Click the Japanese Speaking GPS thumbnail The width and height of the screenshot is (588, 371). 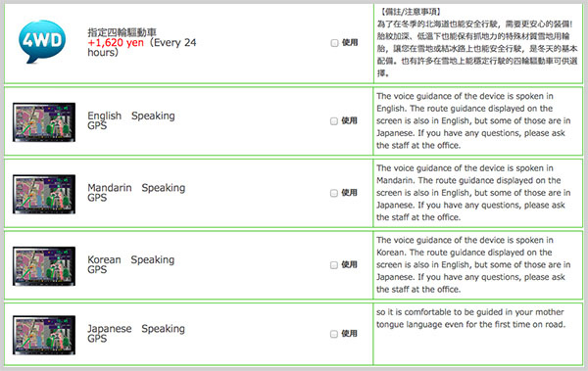pos(44,335)
